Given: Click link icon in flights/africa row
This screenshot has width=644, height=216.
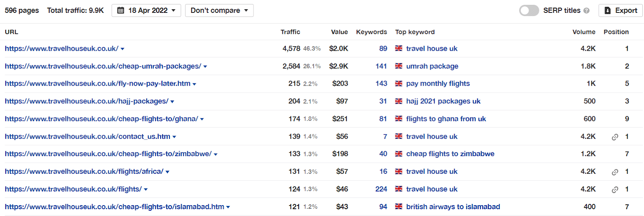Looking at the screenshot, I should [x=615, y=172].
